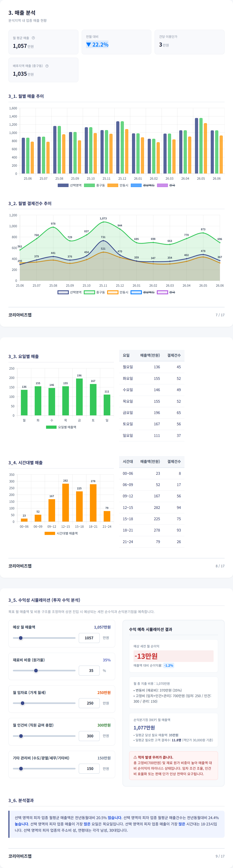The height and width of the screenshot is (868, 233).
Task: Toggle the 시간대별 매출액 chart legend
Action: [61, 533]
